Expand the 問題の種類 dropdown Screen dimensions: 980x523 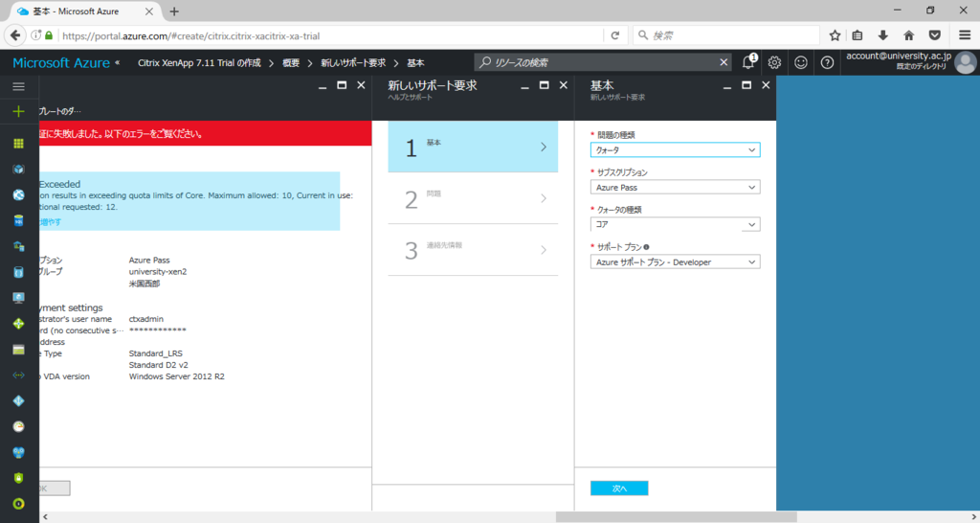[675, 150]
